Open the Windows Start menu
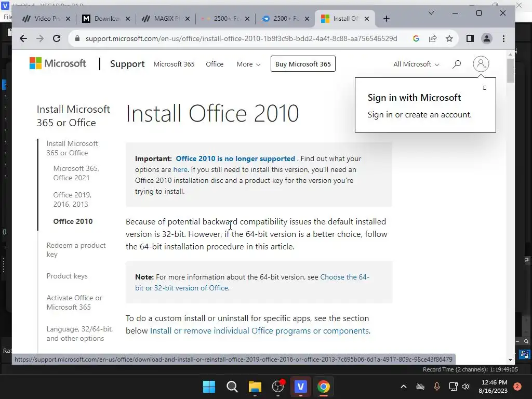This screenshot has width=532, height=399. point(209,387)
